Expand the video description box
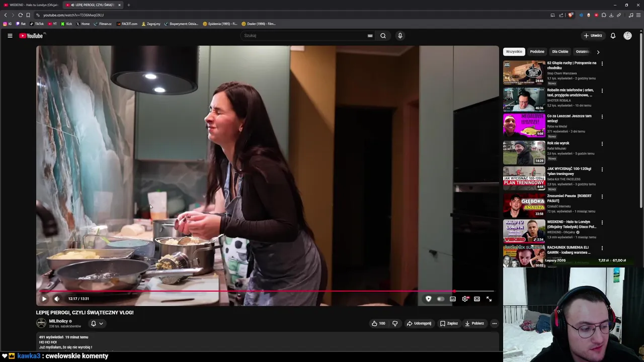The width and height of the screenshot is (644, 362). [x=267, y=342]
